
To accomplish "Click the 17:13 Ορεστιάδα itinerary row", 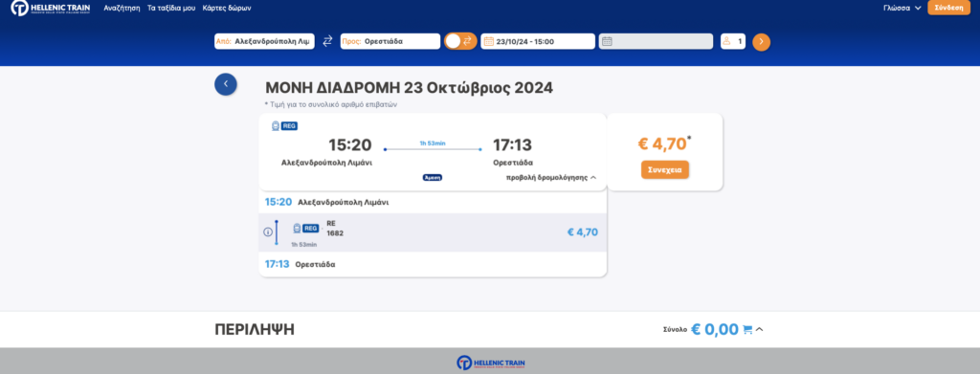I will [x=433, y=264].
